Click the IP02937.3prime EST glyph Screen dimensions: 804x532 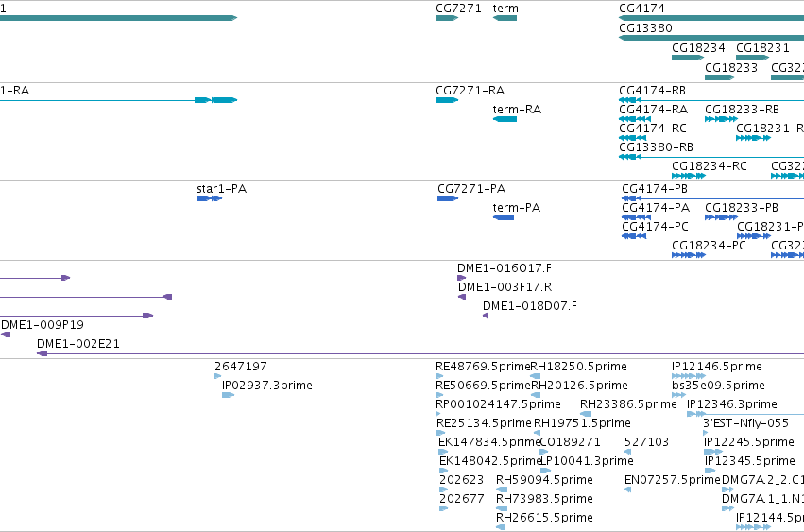229,395
